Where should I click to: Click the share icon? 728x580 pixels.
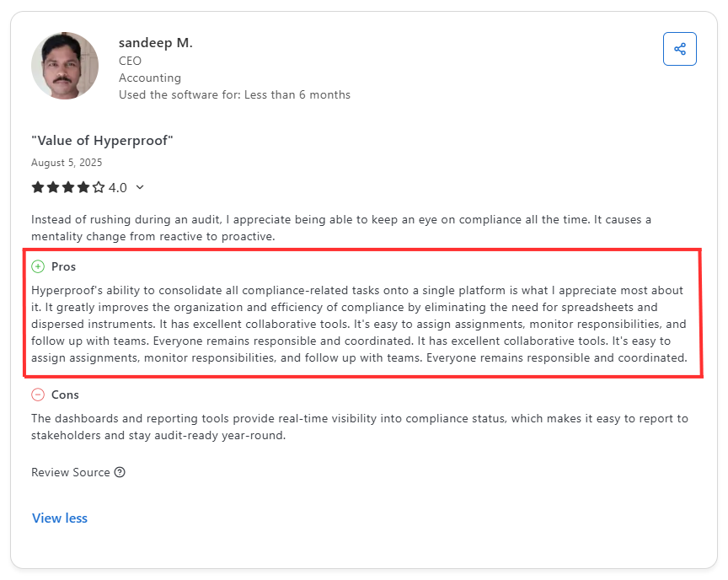click(x=679, y=49)
